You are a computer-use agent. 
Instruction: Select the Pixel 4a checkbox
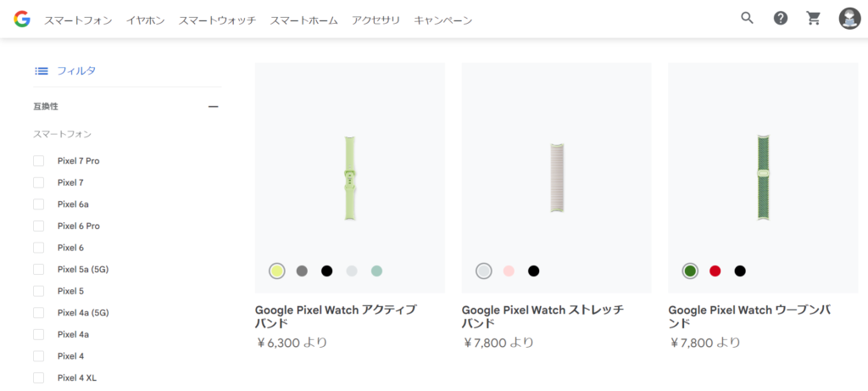[x=38, y=335]
